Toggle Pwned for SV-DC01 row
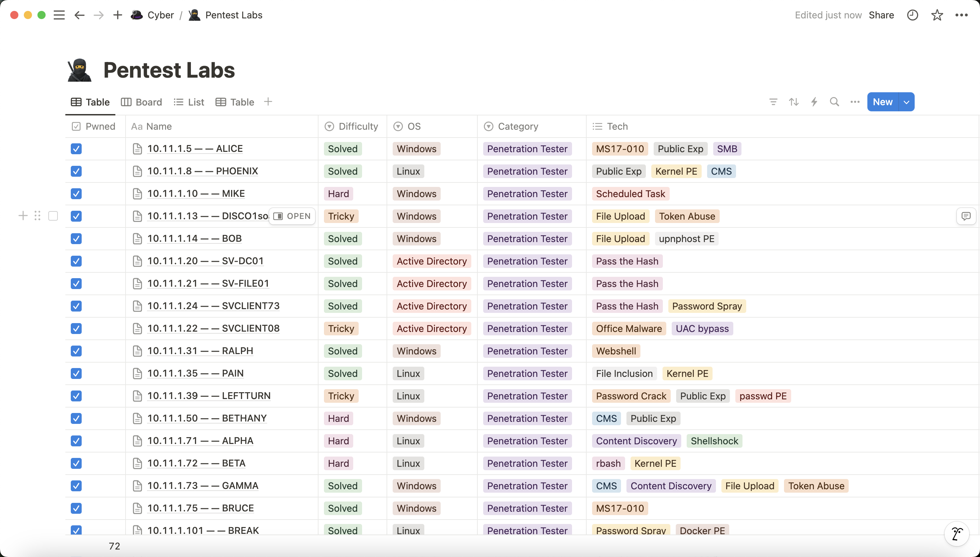This screenshot has height=557, width=980. pyautogui.click(x=76, y=261)
